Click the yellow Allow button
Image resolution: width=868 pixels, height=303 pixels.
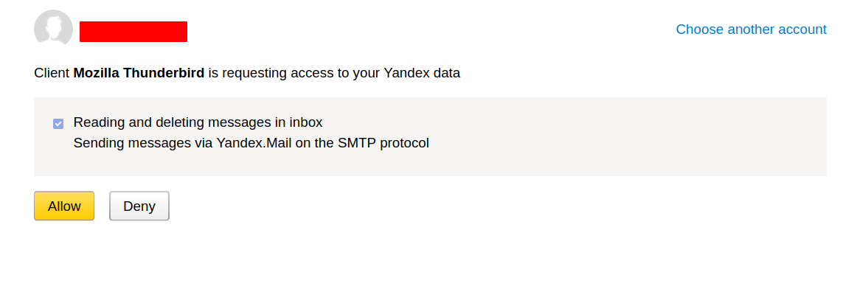tap(64, 206)
